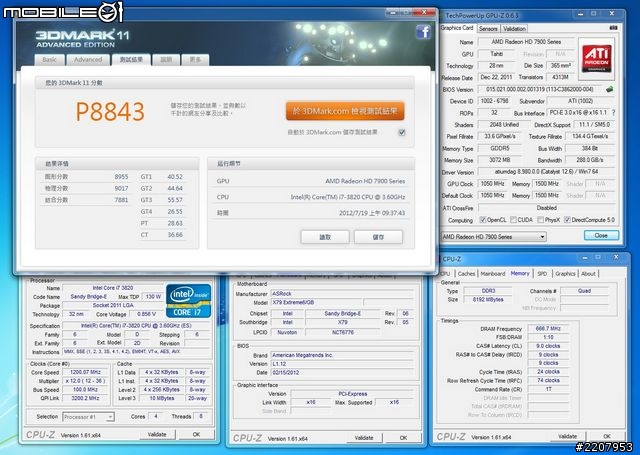Open the AMD Radeon HD 7900 Series dropdown
The width and height of the screenshot is (640, 455).
pos(493,237)
